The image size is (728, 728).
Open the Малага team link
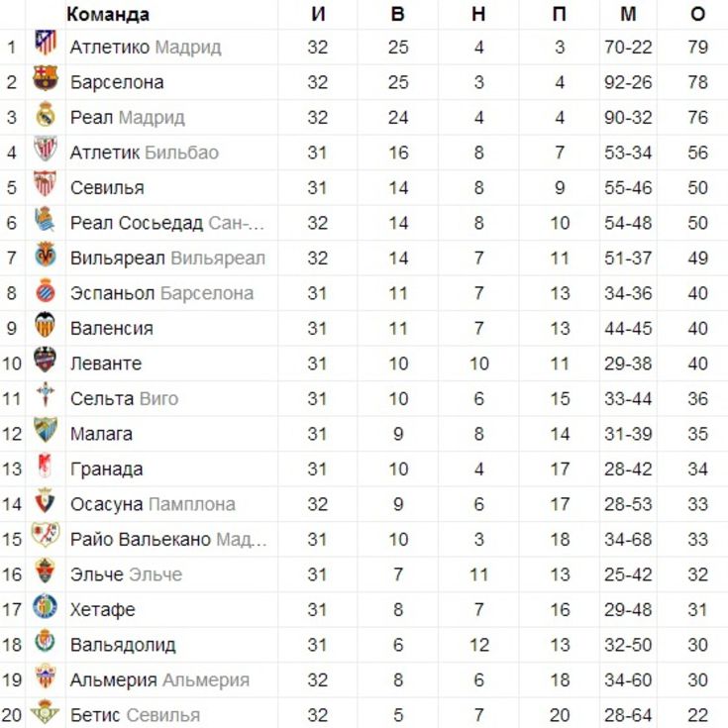pyautogui.click(x=101, y=434)
